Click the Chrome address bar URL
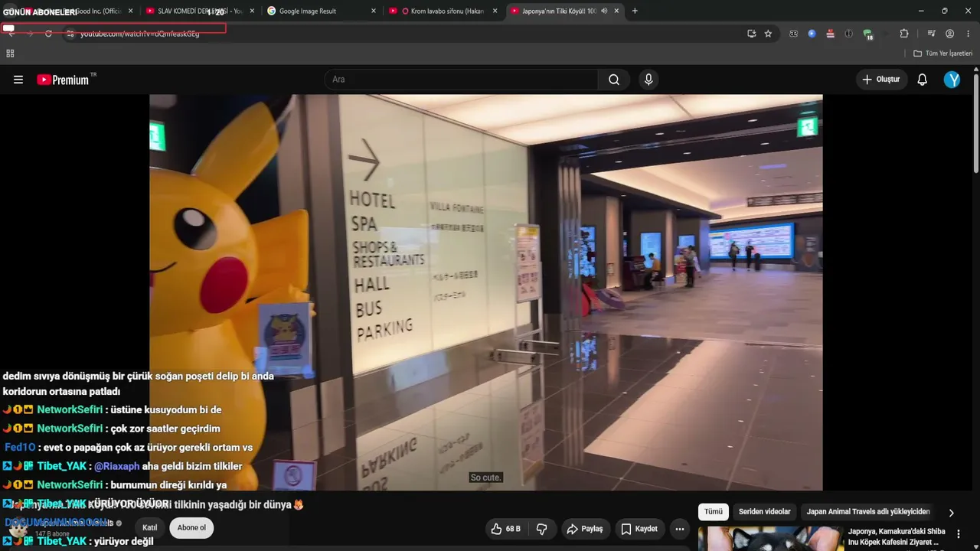Image resolution: width=980 pixels, height=551 pixels. [139, 34]
